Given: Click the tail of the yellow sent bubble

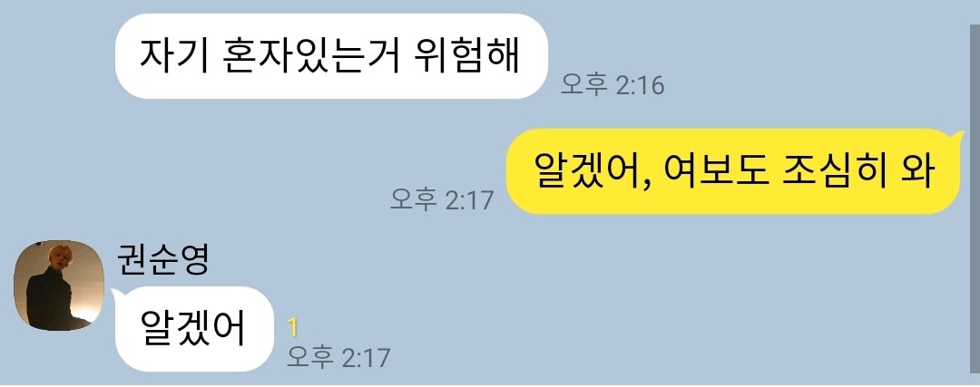Looking at the screenshot, I should tap(955, 135).
